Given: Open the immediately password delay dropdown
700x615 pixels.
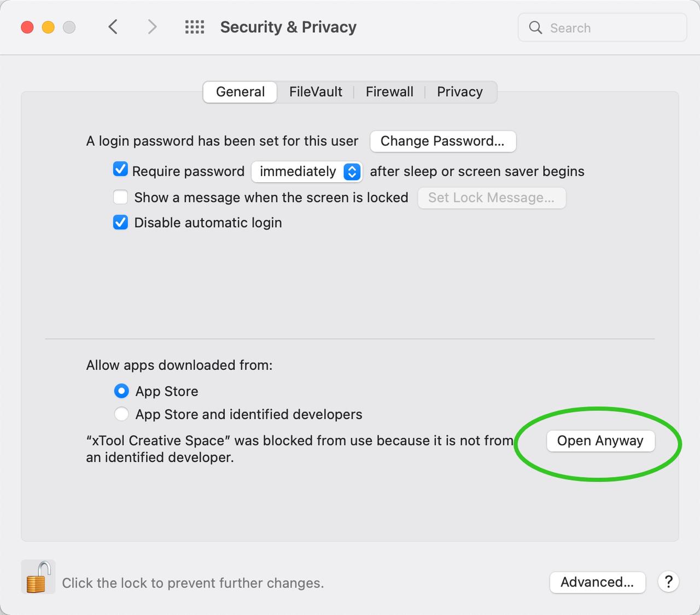Looking at the screenshot, I should tap(306, 172).
